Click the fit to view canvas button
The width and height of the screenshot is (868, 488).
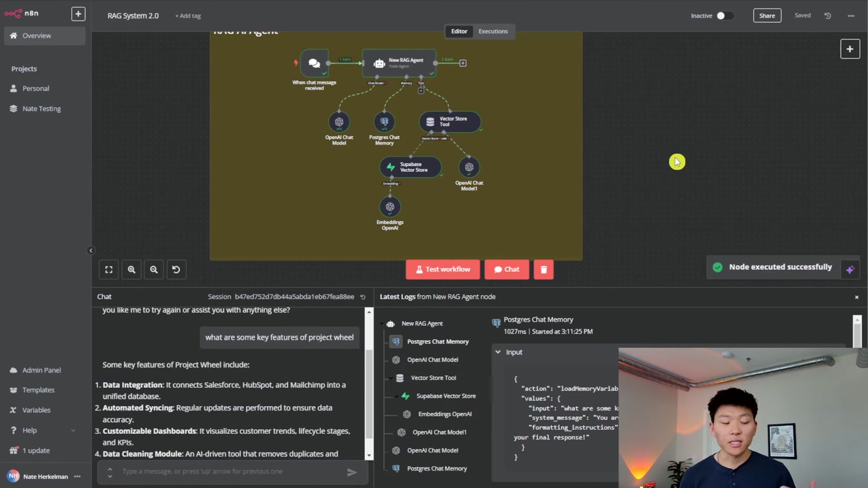pyautogui.click(x=108, y=270)
